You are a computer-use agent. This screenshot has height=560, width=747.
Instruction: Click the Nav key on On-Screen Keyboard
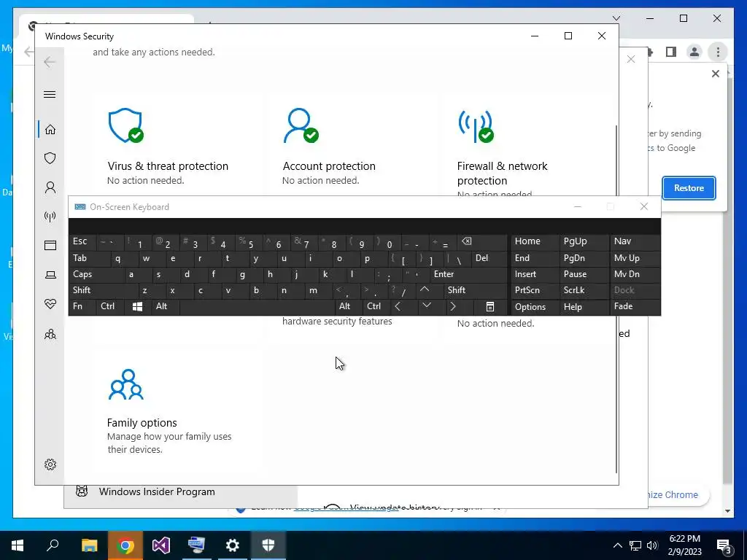point(635,242)
